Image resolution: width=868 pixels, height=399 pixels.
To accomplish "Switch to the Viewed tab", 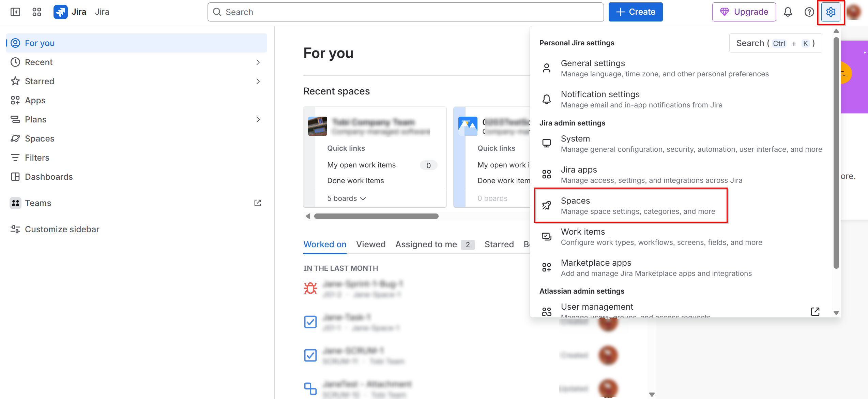I will [371, 245].
